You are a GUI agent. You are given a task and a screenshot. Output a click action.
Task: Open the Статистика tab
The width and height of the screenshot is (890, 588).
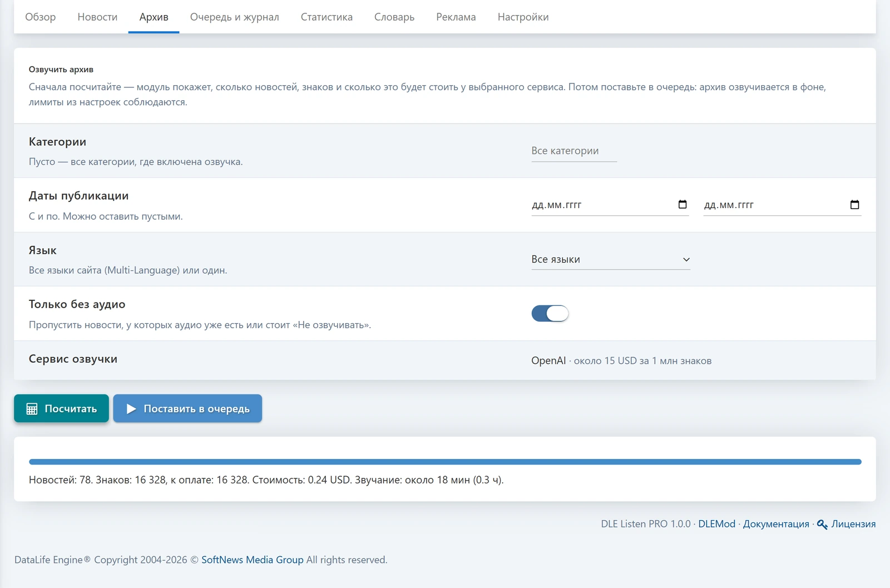(327, 17)
